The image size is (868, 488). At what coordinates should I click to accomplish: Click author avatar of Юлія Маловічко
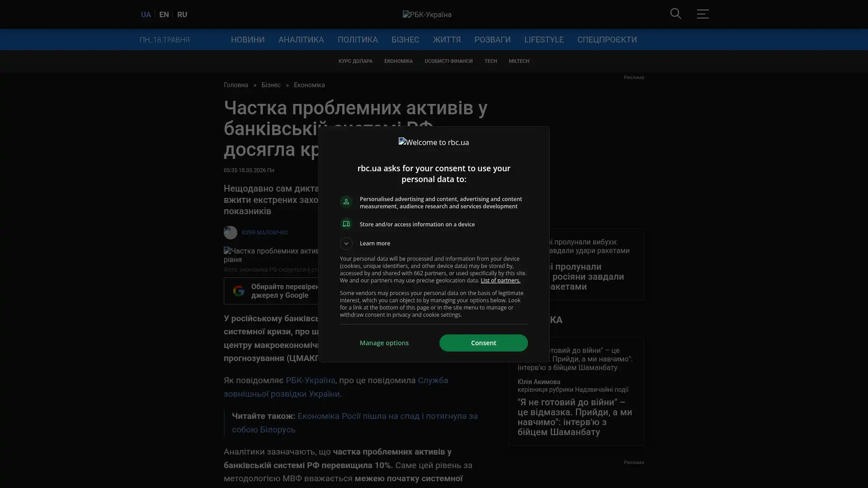[230, 232]
